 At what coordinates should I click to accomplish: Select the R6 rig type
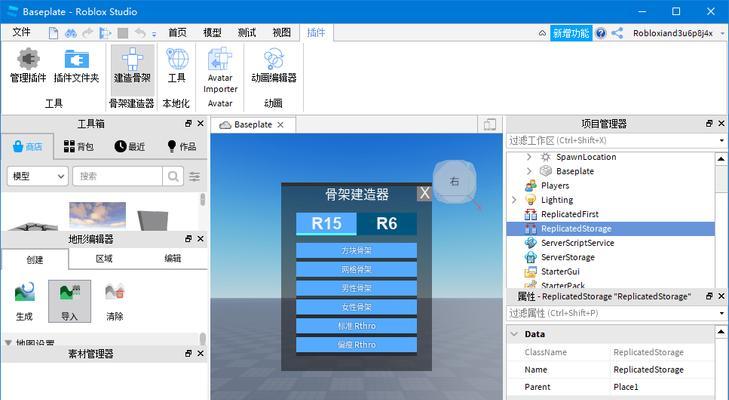tap(387, 224)
